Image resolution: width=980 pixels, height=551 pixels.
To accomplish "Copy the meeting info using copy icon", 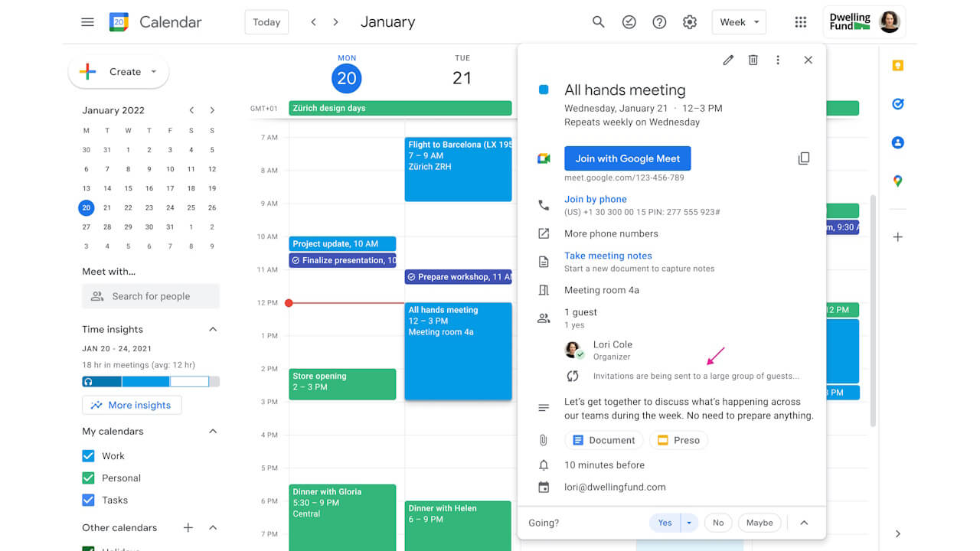I will coord(804,158).
